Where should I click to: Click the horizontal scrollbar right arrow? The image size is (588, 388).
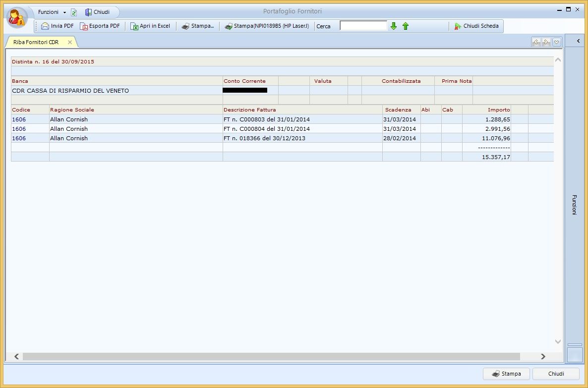pyautogui.click(x=543, y=356)
